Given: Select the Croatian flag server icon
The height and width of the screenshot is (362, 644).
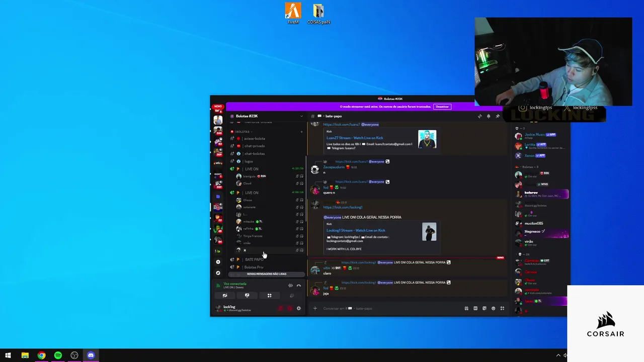Looking at the screenshot, I should (x=218, y=207).
